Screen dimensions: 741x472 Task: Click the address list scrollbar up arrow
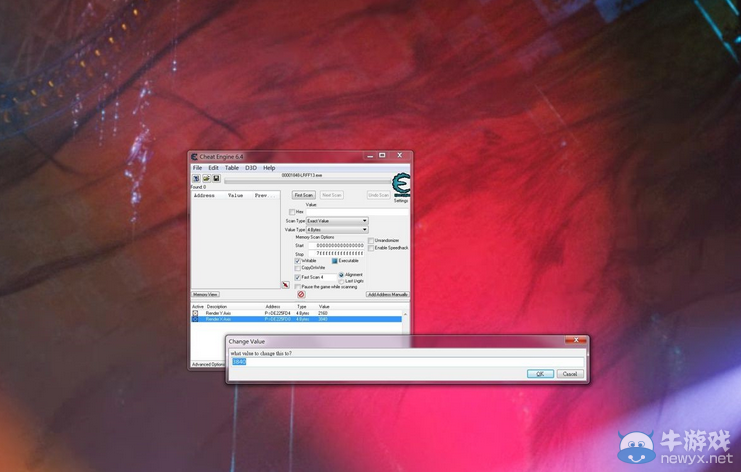point(405,314)
